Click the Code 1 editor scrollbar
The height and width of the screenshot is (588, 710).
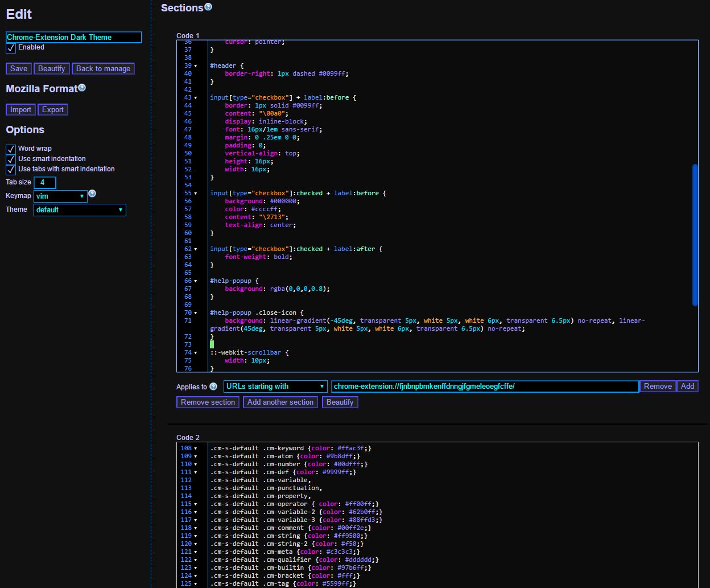pyautogui.click(x=694, y=235)
